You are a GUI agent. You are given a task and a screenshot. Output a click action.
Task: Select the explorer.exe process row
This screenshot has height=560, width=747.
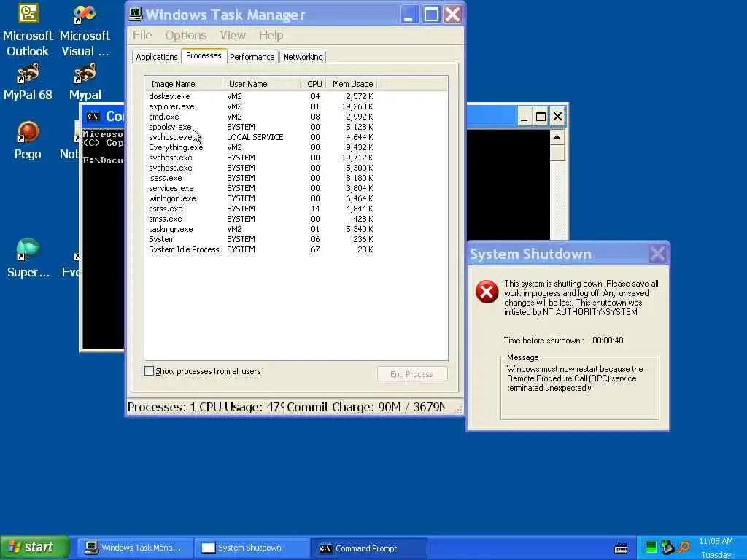261,106
